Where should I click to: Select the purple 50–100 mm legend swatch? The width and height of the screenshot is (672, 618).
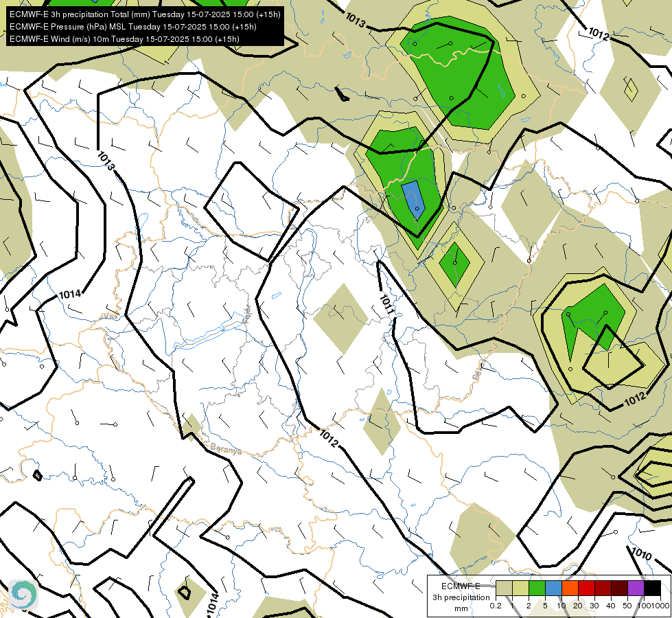coord(636,588)
